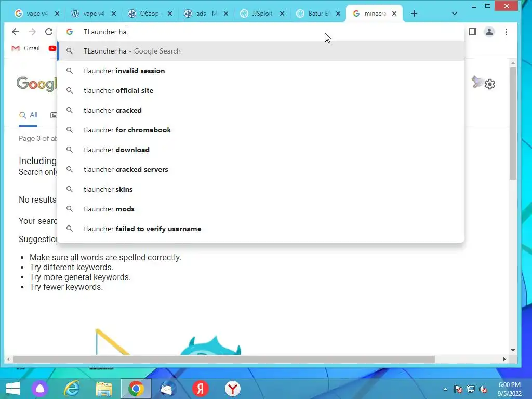
Task: Close the JJSploit tab
Action: [x=282, y=14]
